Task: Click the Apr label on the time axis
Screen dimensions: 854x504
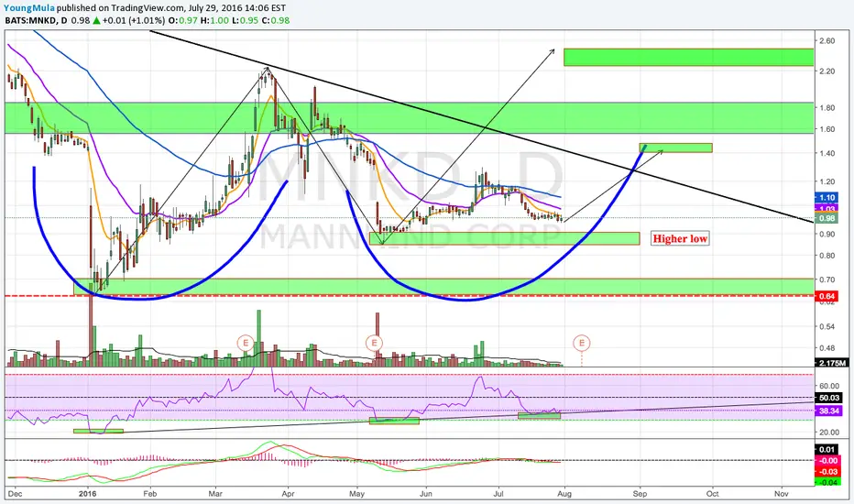Action: (x=288, y=494)
